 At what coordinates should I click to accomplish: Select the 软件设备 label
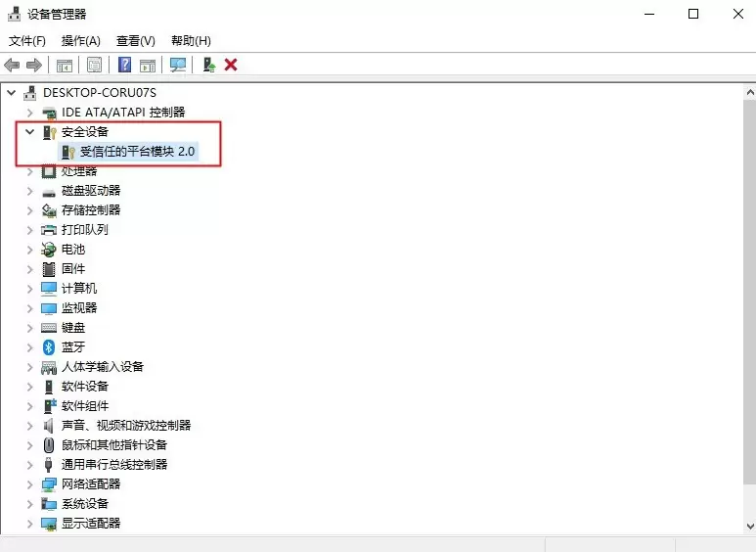[85, 386]
